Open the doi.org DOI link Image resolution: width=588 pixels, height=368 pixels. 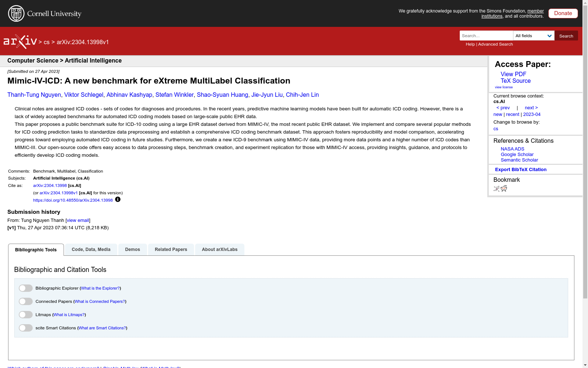point(73,200)
